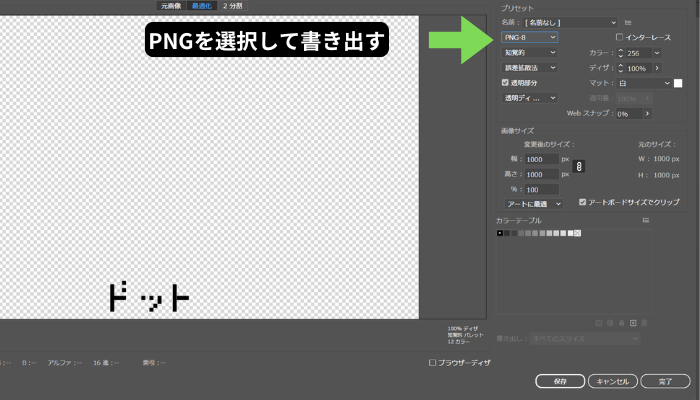Switch to the 2分割 tab

[x=233, y=6]
